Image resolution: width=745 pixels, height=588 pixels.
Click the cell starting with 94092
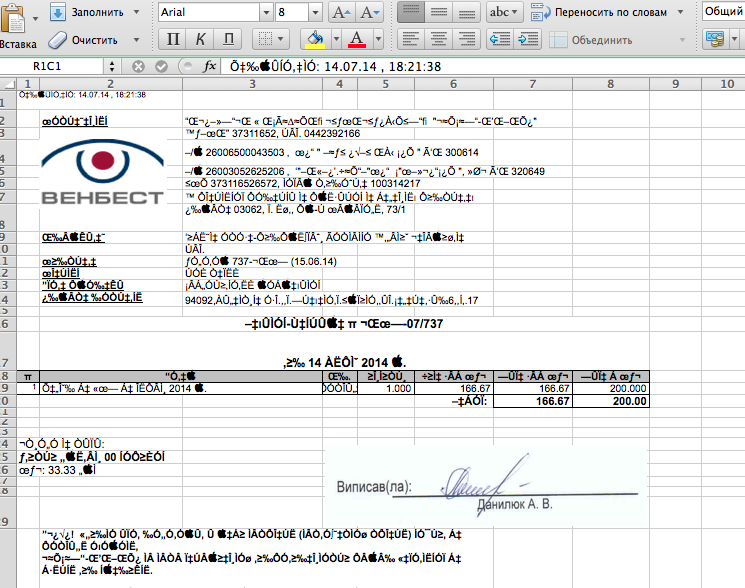(331, 300)
